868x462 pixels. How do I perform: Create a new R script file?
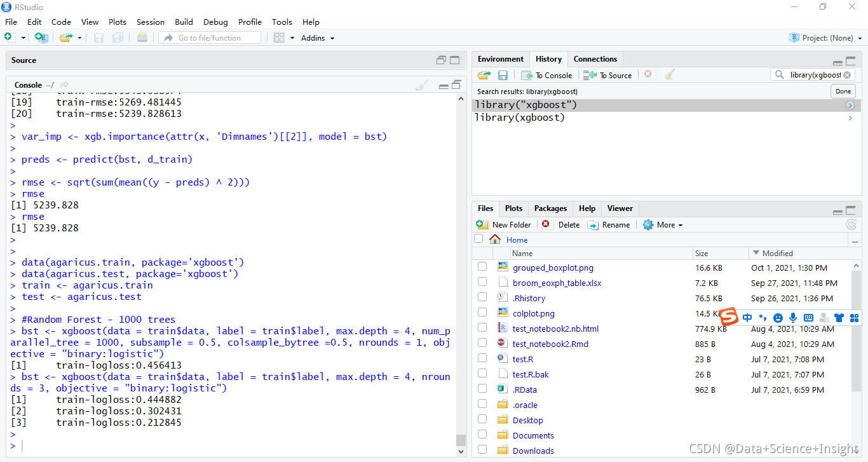pos(10,37)
